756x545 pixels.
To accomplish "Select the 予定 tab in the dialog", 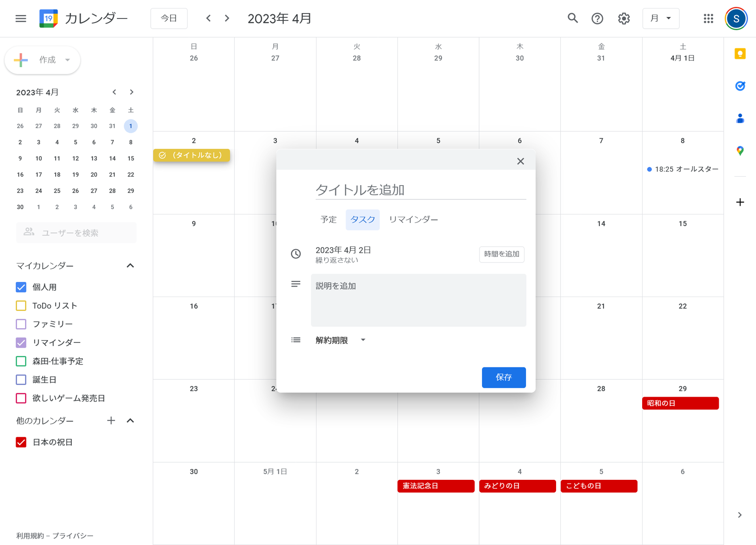I will [x=328, y=220].
